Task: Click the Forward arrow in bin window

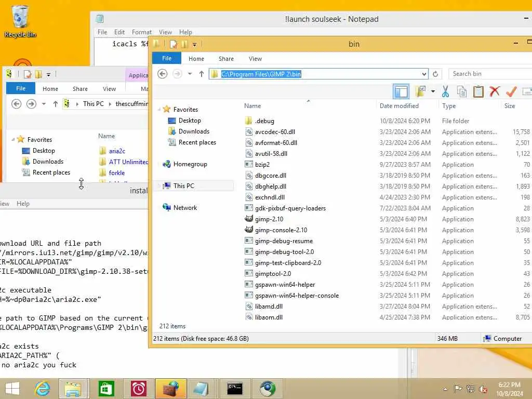Action: pos(177,74)
